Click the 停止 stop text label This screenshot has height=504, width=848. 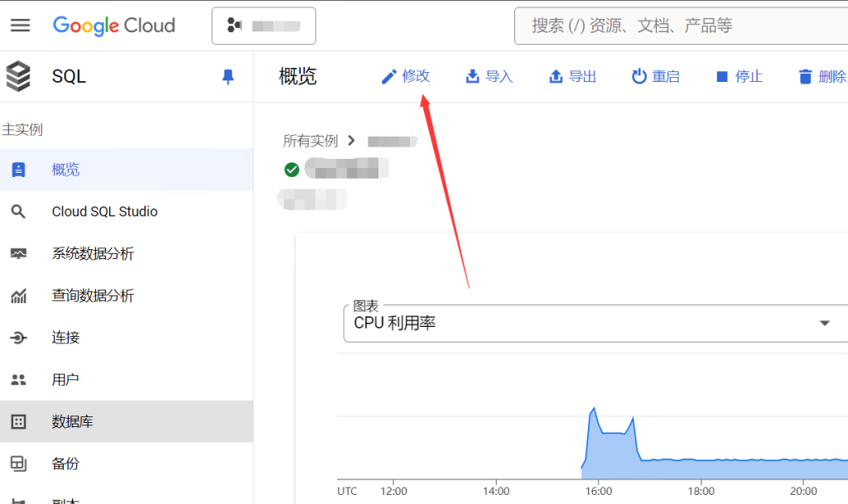749,77
